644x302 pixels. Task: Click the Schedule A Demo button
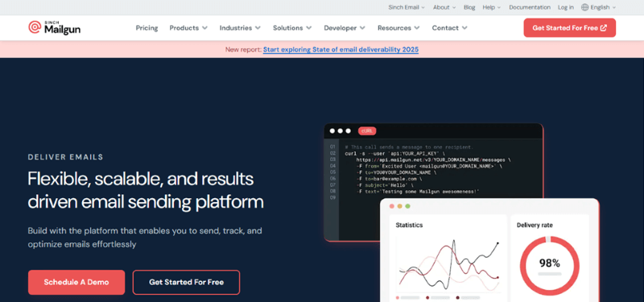[x=76, y=283]
